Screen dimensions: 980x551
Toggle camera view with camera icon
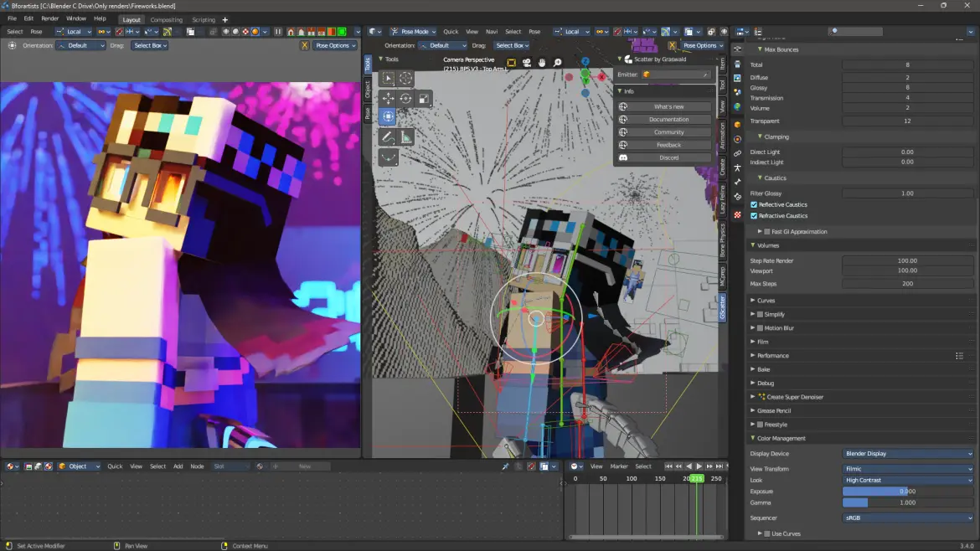527,63
